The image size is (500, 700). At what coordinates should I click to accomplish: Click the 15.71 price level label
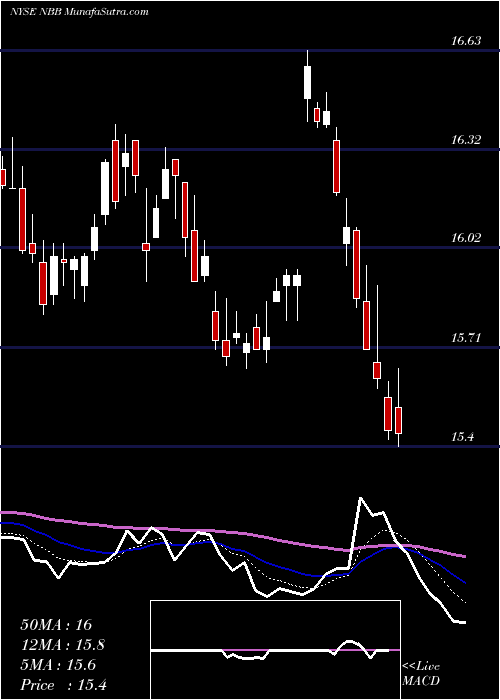pyautogui.click(x=466, y=338)
